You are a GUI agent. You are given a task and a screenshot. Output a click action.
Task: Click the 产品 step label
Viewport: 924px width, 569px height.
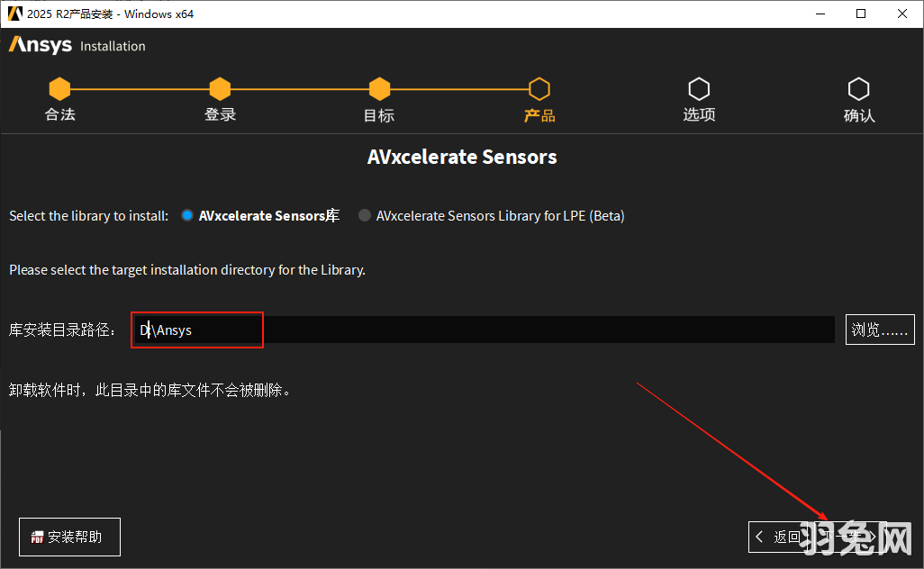click(539, 115)
